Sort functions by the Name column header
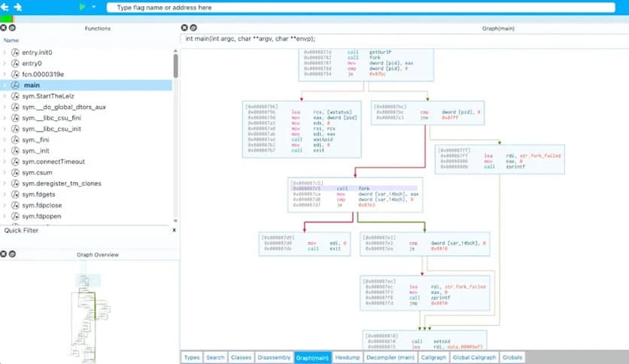The height and width of the screenshot is (364, 629). click(11, 40)
